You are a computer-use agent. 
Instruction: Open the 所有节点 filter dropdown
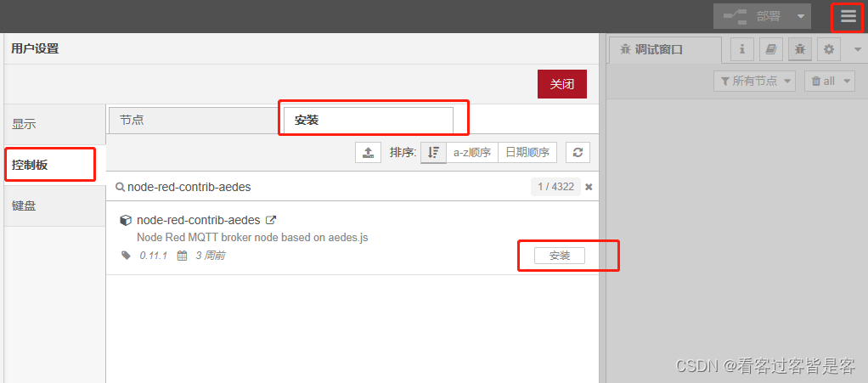[754, 82]
